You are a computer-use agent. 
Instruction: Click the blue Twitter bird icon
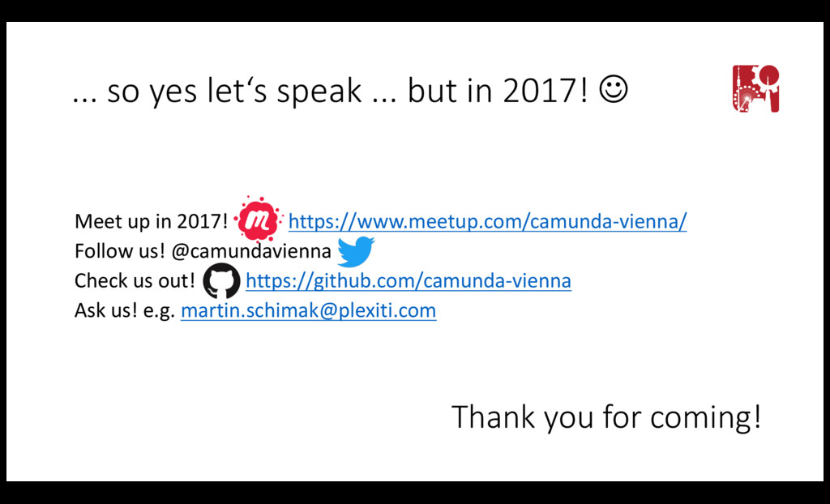tap(356, 251)
